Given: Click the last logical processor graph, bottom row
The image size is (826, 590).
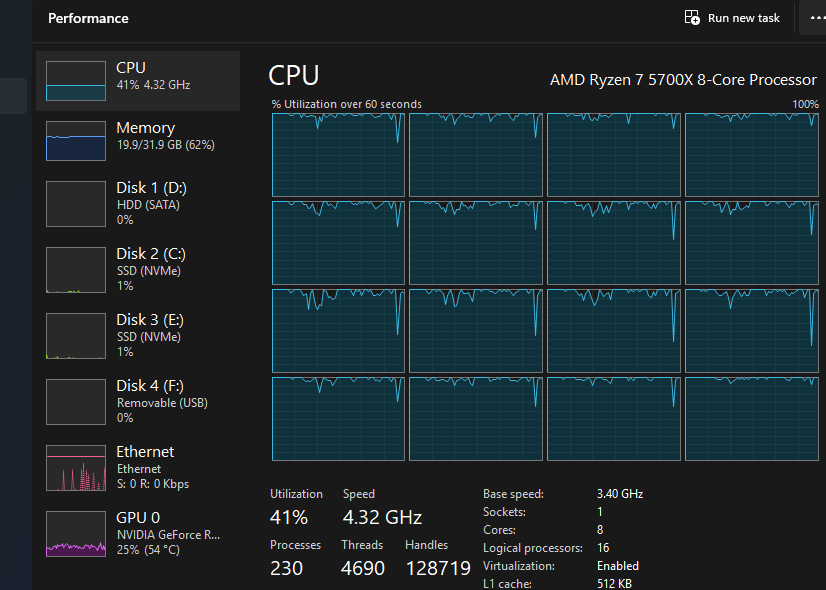Looking at the screenshot, I should pos(752,419).
